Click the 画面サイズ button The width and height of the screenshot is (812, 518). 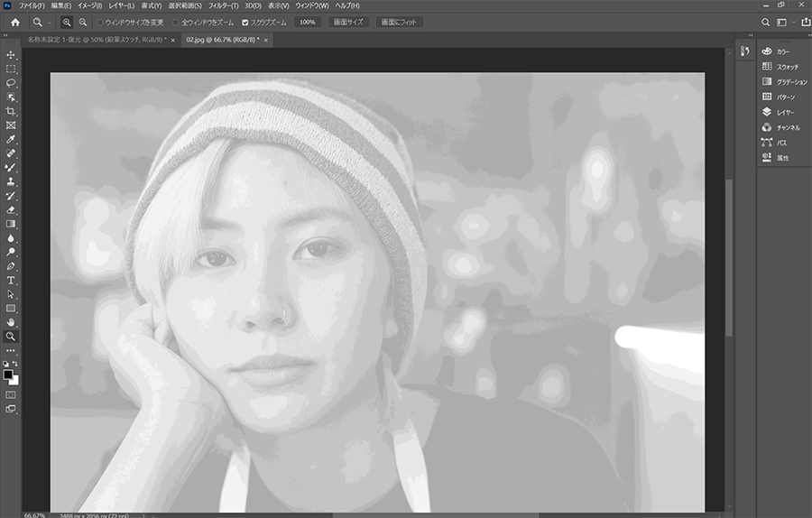coord(348,22)
